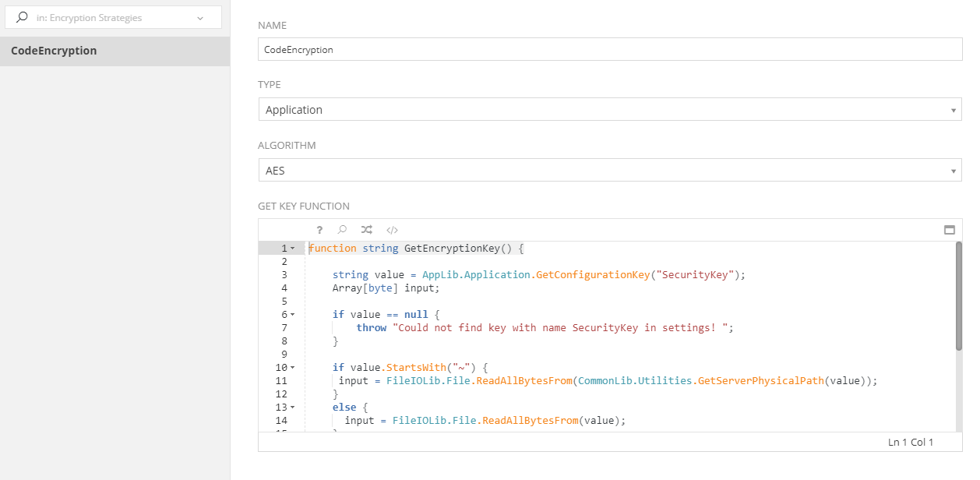Focus the Encryption Strategies search box
Viewport: 980px width, 480px height.
click(109, 18)
